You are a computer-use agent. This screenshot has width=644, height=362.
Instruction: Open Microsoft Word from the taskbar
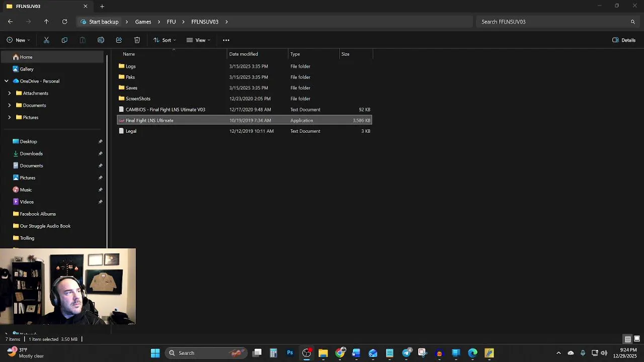coord(356,353)
